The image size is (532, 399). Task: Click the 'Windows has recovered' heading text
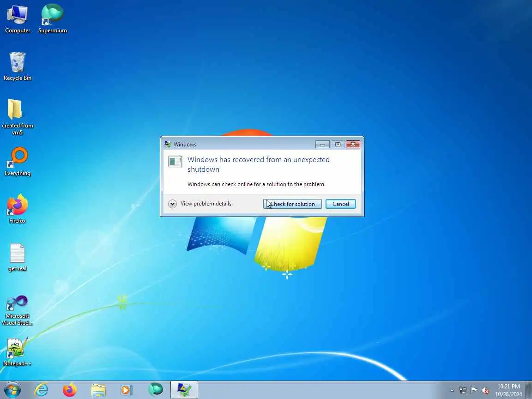[x=259, y=164]
